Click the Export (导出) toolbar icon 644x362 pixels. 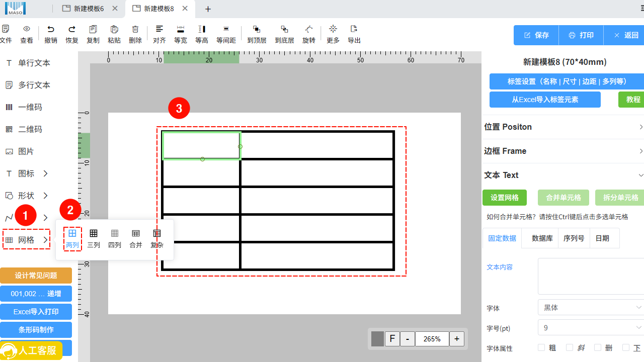click(354, 29)
